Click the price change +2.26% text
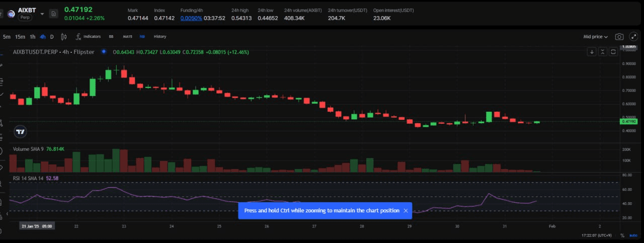 coord(96,18)
